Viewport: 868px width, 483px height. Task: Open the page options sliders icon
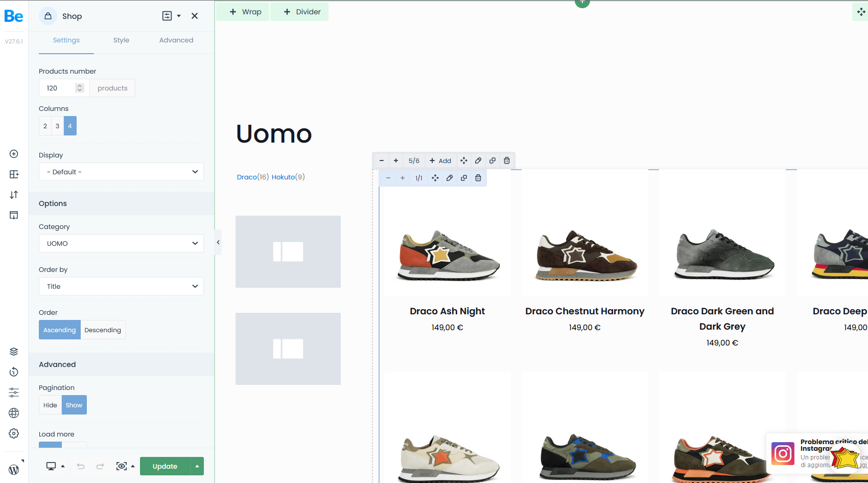(14, 393)
